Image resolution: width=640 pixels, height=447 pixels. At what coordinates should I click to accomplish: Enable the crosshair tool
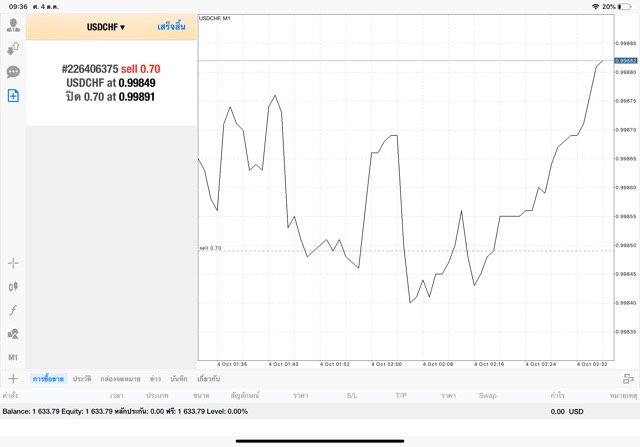click(x=13, y=263)
